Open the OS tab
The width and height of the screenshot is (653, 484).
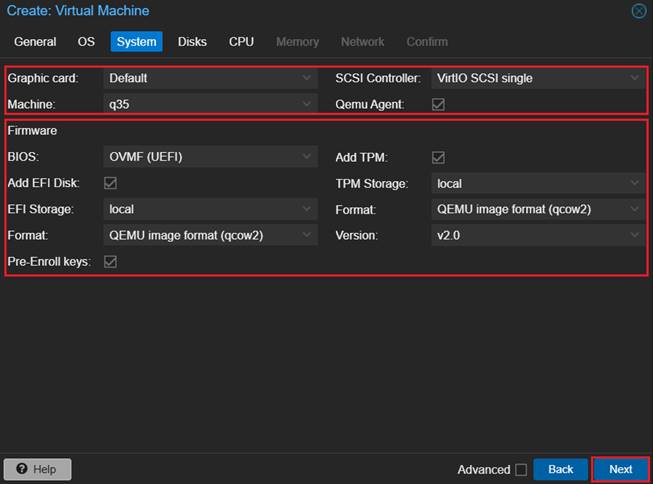[x=87, y=42]
